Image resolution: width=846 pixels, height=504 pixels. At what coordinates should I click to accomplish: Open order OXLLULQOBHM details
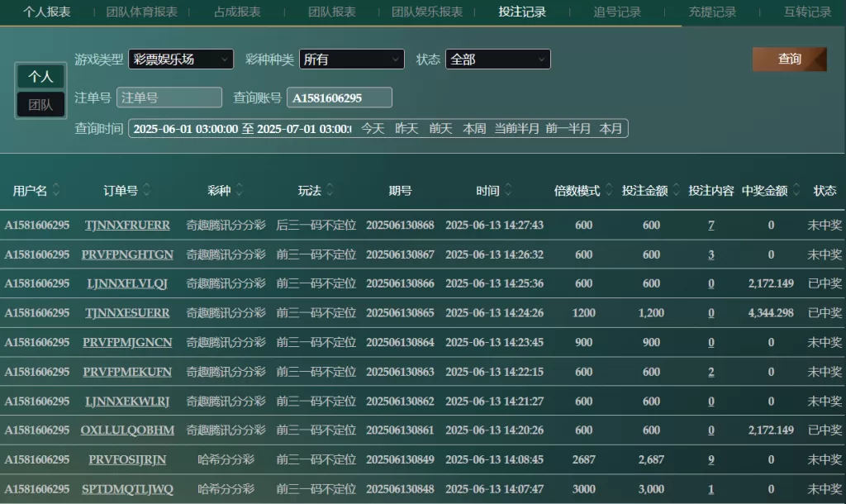coord(127,430)
